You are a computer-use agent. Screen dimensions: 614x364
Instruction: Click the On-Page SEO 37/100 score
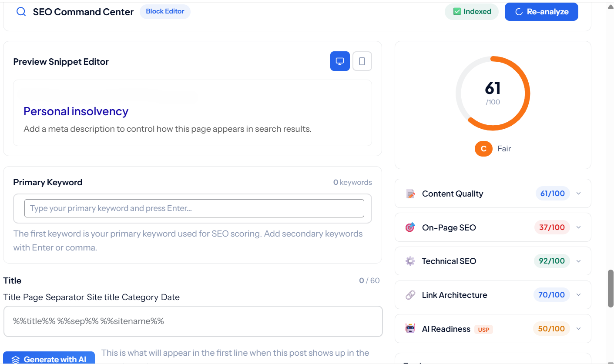pos(552,227)
